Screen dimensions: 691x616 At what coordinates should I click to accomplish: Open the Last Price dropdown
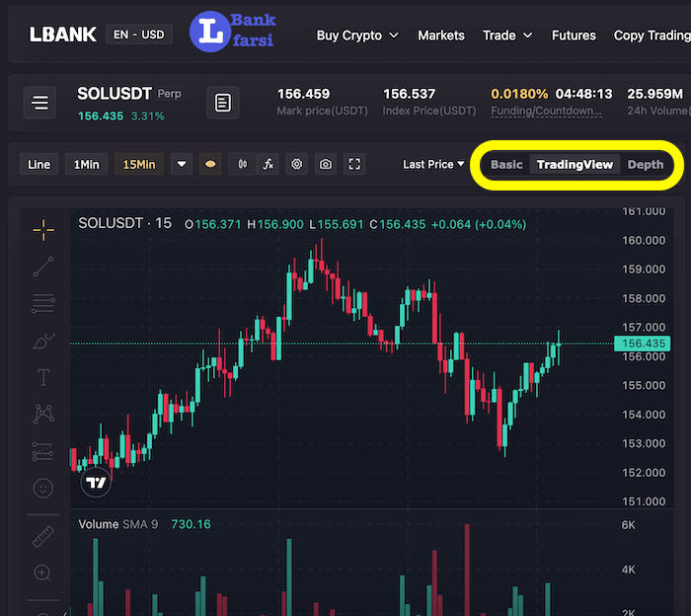coord(433,165)
